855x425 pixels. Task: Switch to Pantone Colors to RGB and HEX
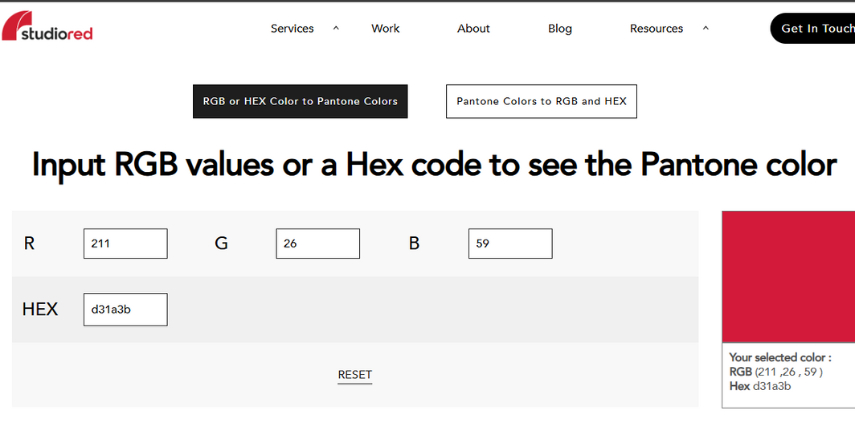541,102
